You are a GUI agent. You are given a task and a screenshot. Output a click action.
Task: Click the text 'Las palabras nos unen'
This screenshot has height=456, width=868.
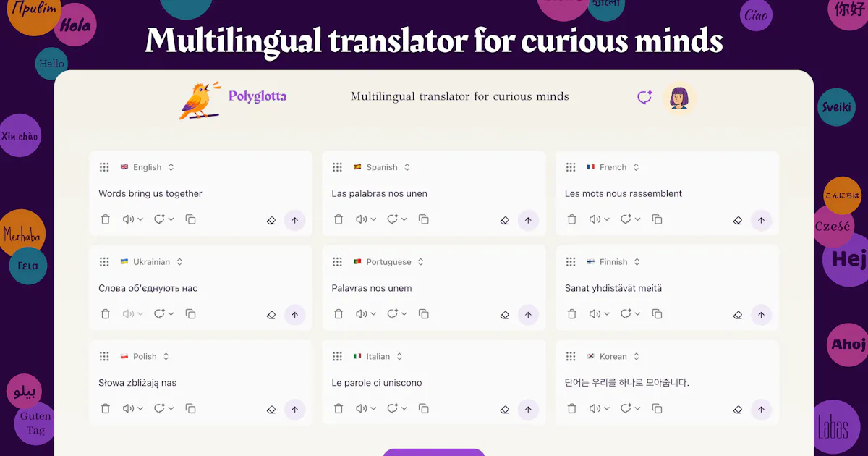pyautogui.click(x=380, y=194)
